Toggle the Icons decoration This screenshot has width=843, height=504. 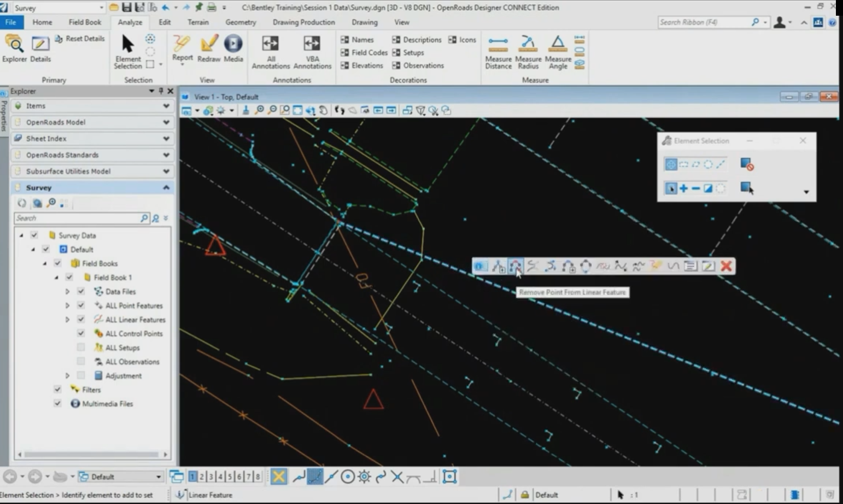tap(462, 40)
